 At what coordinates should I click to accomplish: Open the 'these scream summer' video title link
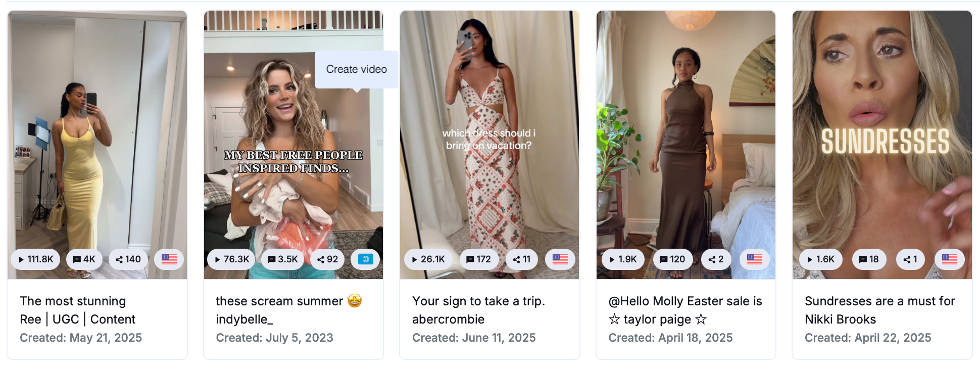[287, 309]
